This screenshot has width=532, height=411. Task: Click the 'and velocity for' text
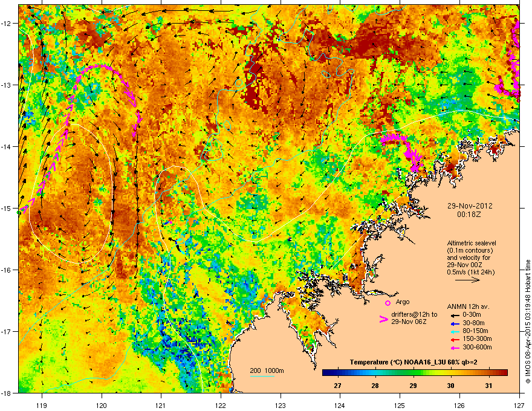coord(468,257)
